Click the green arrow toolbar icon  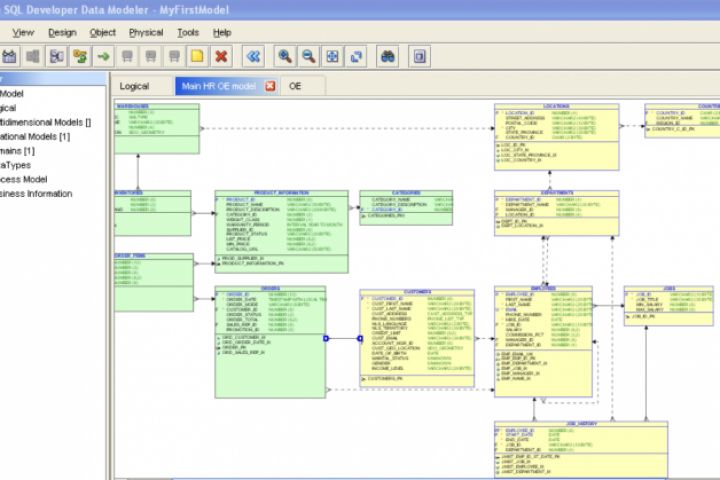point(104,56)
